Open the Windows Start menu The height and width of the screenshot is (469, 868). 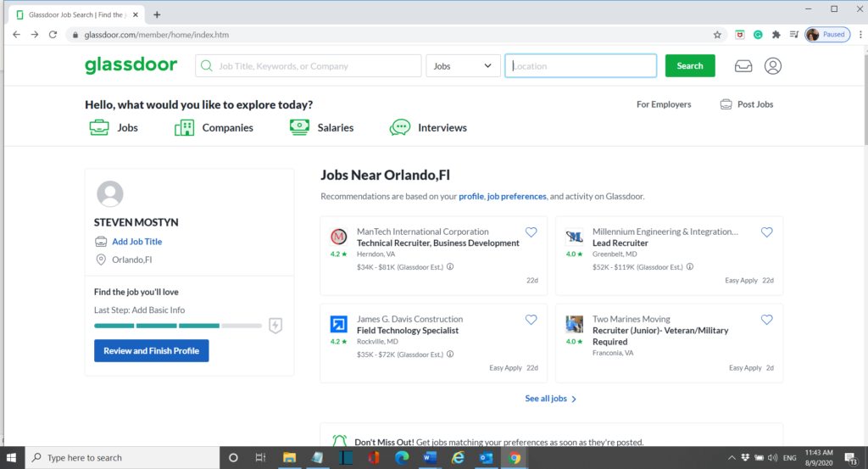coord(12,457)
